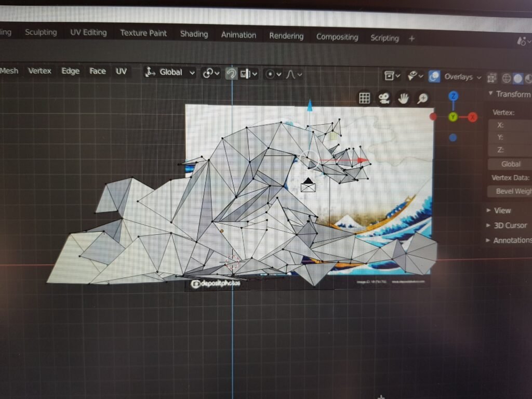Click the Global button in Transform panel
Image resolution: width=532 pixels, height=399 pixels.
click(510, 164)
